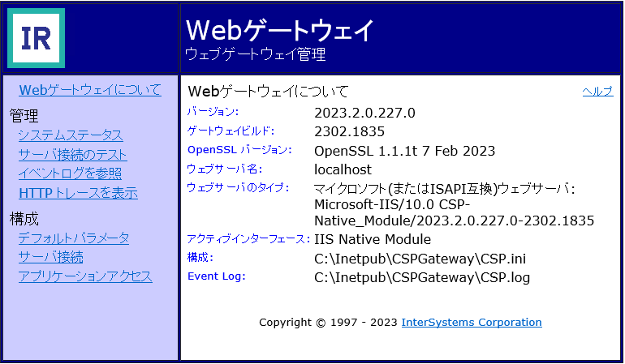
Task: Click the version value 2023.2.0.227.0
Action: [x=364, y=113]
